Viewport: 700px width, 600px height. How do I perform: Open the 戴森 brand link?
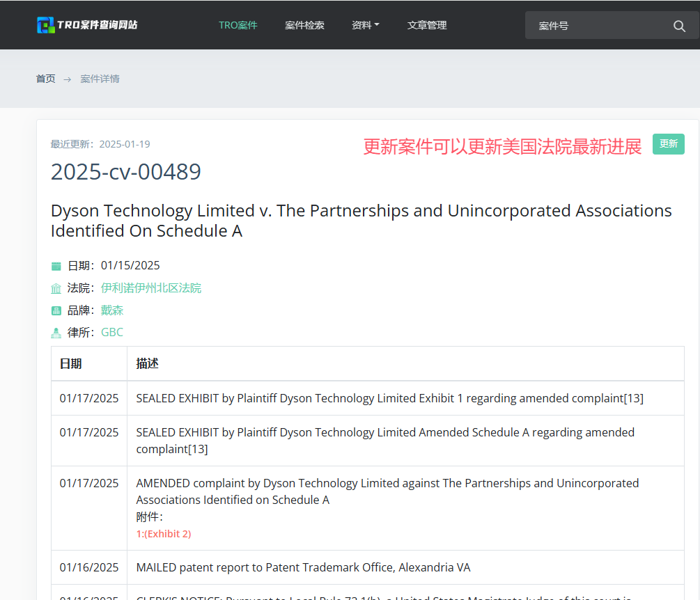pyautogui.click(x=112, y=310)
